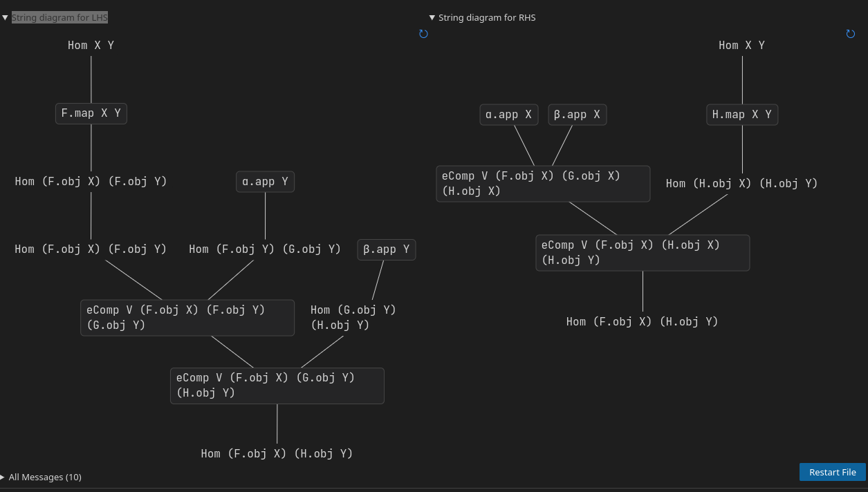Click the Hom (H.obj X) (H.obj Y) label

[741, 184]
